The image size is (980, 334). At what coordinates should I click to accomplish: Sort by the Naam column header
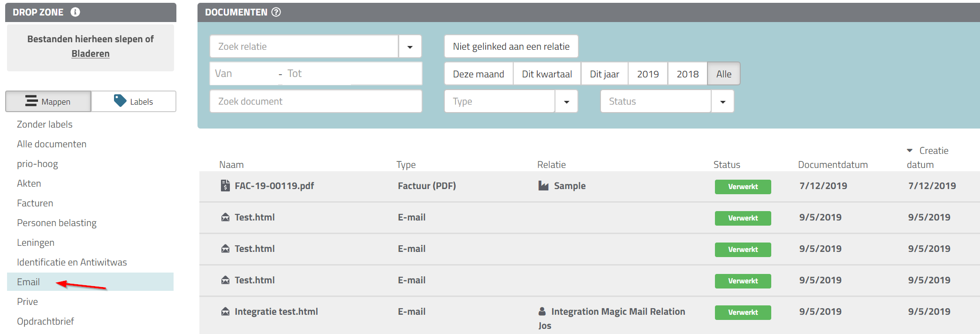[231, 165]
